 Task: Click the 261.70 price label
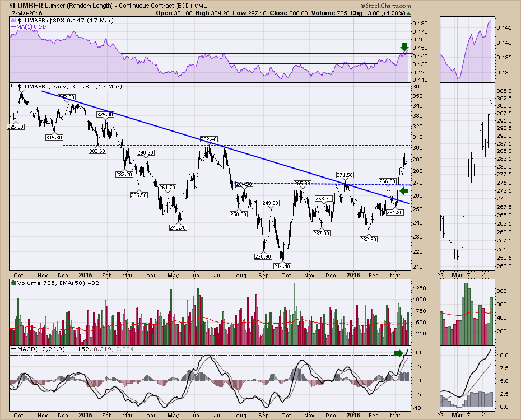click(x=167, y=188)
